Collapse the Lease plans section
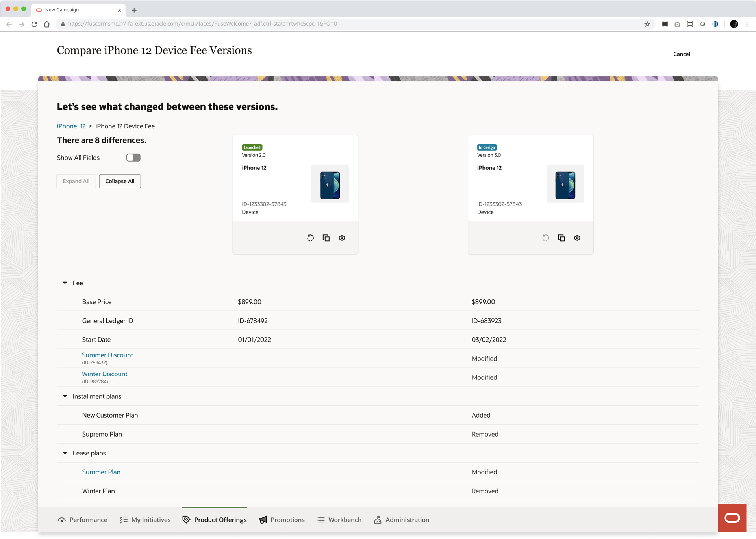756x539 pixels. click(65, 453)
